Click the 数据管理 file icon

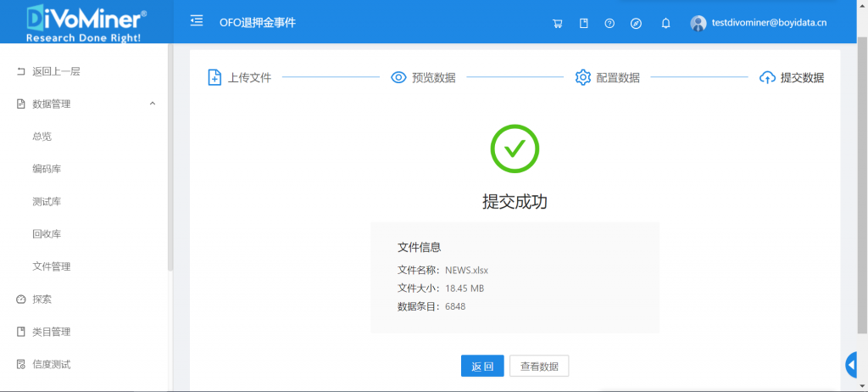21,104
